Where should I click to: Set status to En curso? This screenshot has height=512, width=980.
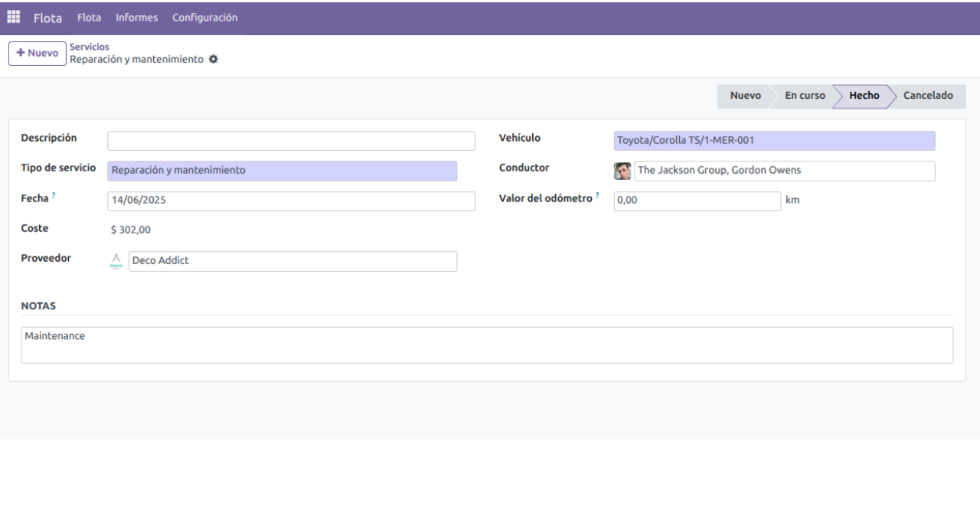point(805,96)
